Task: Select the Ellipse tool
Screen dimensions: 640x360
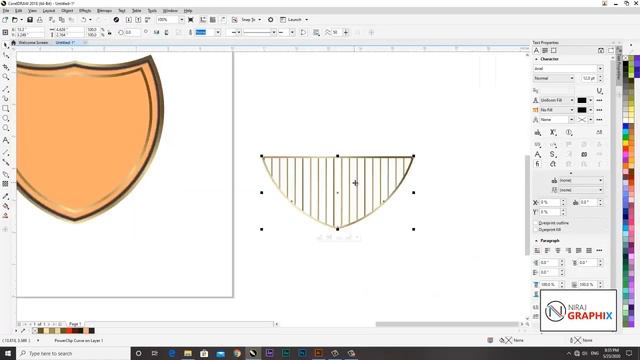Action: [6, 118]
